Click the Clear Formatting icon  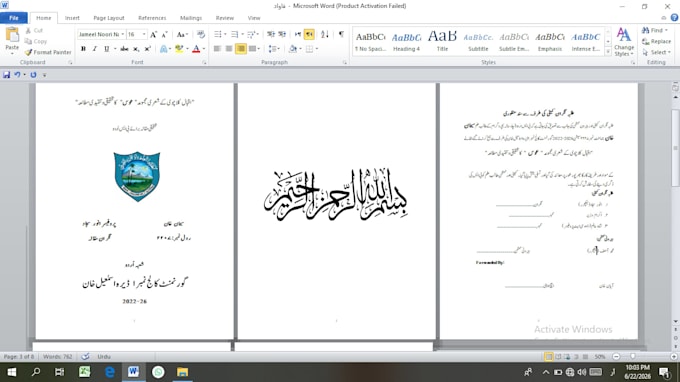pyautogui.click(x=200, y=34)
